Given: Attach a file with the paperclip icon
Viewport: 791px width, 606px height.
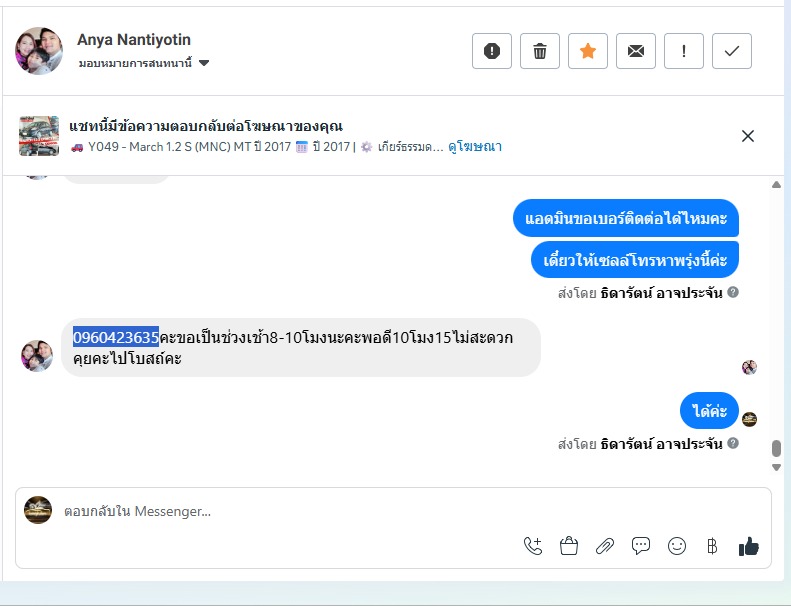Looking at the screenshot, I should point(604,546).
